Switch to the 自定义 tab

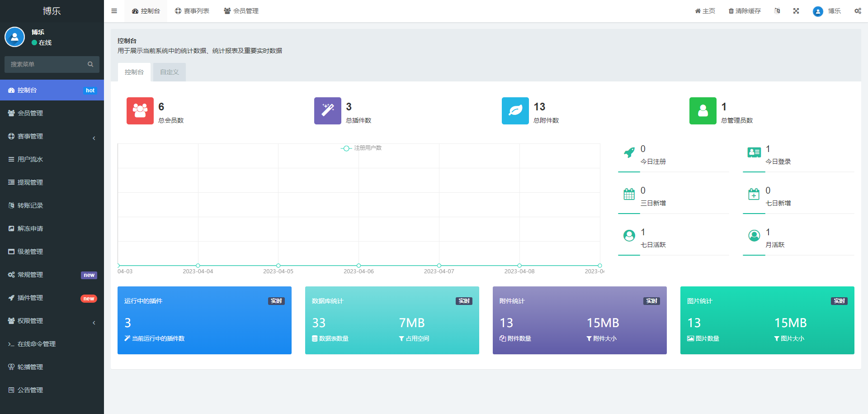click(x=170, y=72)
